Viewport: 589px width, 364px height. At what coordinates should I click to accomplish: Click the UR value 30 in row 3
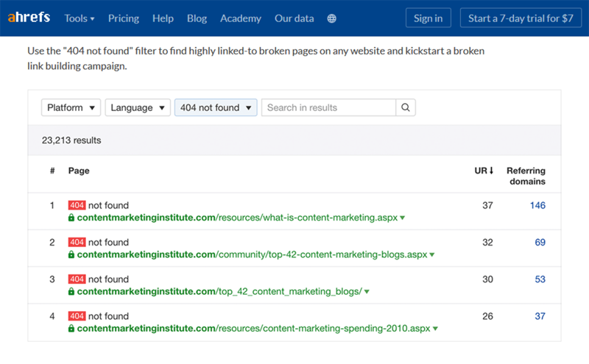(x=487, y=279)
